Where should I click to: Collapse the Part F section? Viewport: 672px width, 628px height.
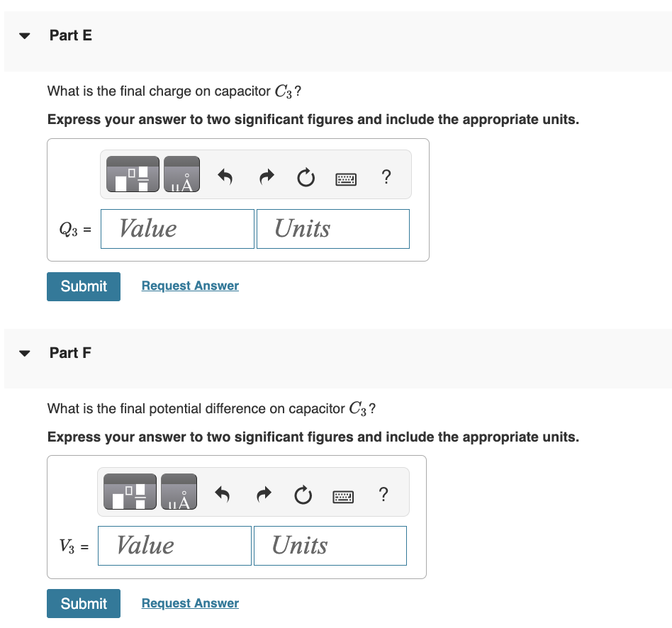23,352
